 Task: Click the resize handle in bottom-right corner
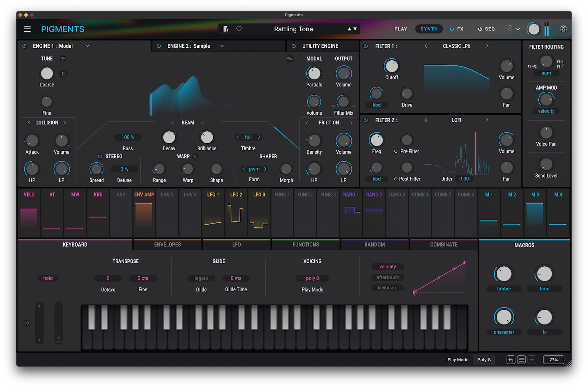coord(568,363)
